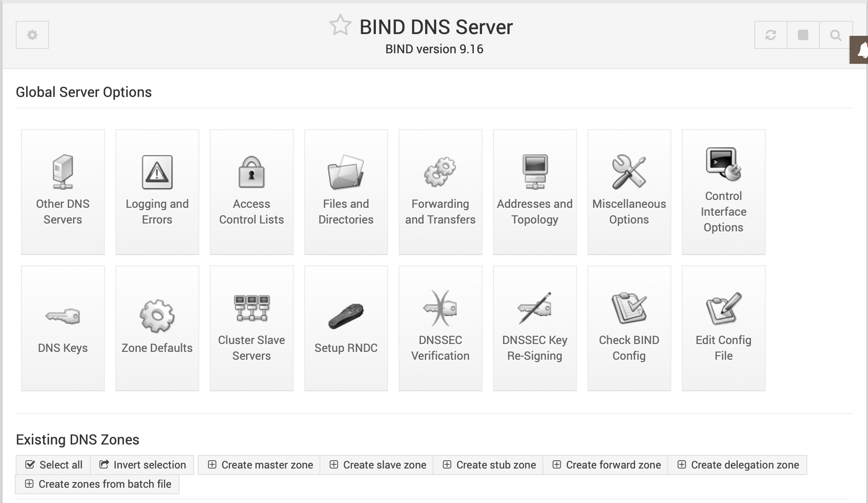This screenshot has width=868, height=503.
Task: Click Create zones from batch file
Action: (98, 484)
